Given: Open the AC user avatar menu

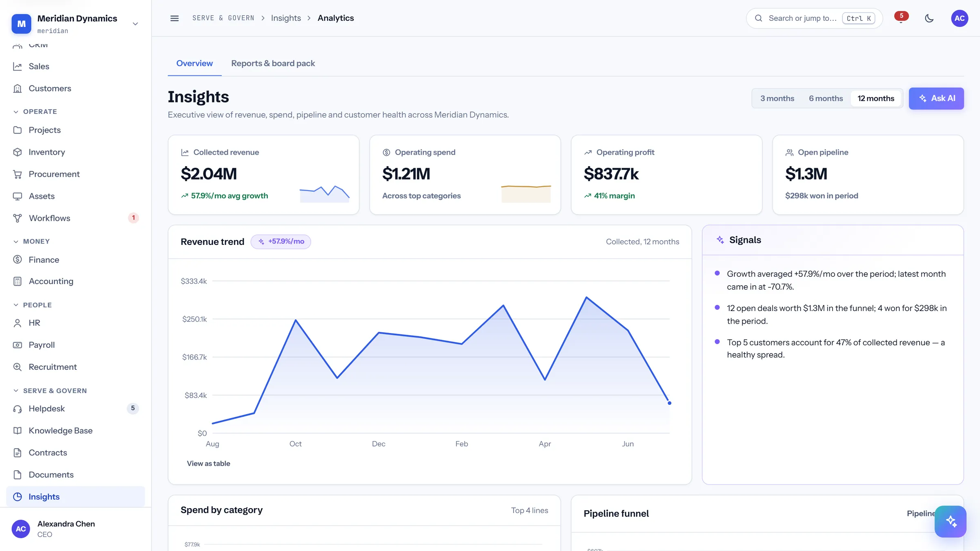Looking at the screenshot, I should click(960, 18).
